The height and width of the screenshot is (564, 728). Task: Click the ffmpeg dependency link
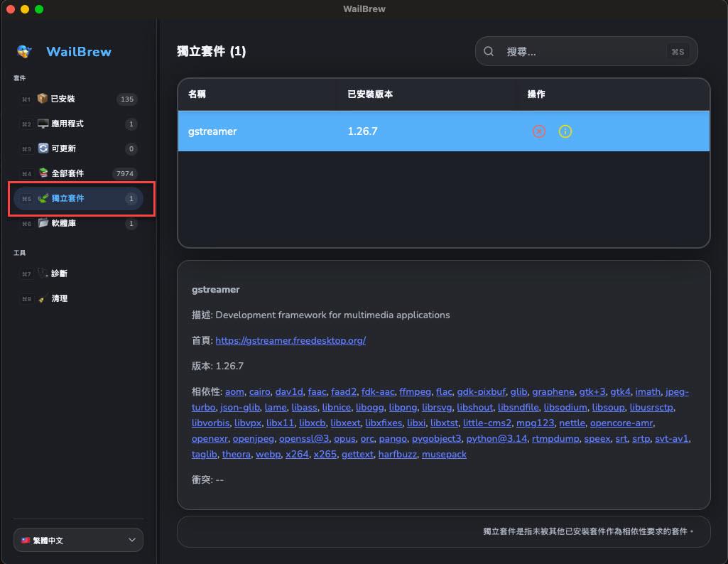415,391
